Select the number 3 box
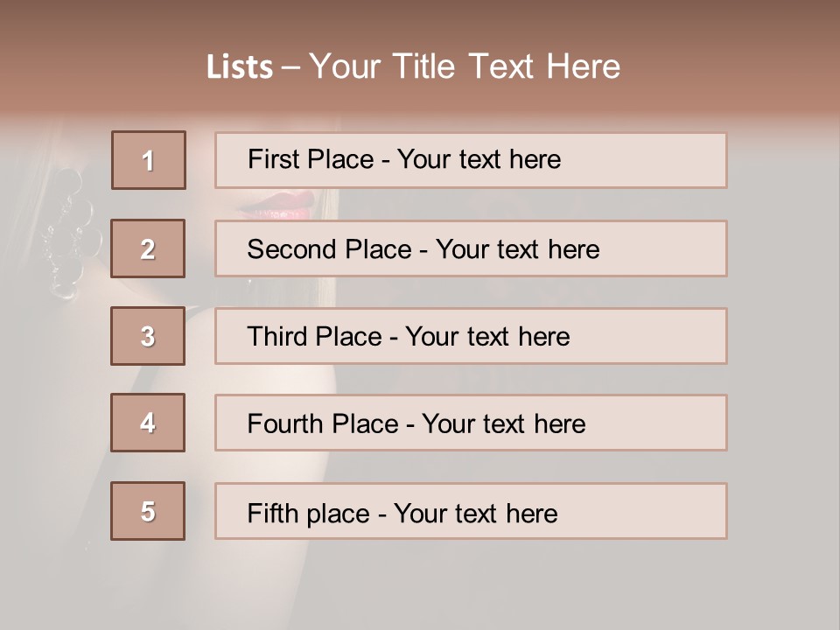This screenshot has width=840, height=630. (148, 336)
